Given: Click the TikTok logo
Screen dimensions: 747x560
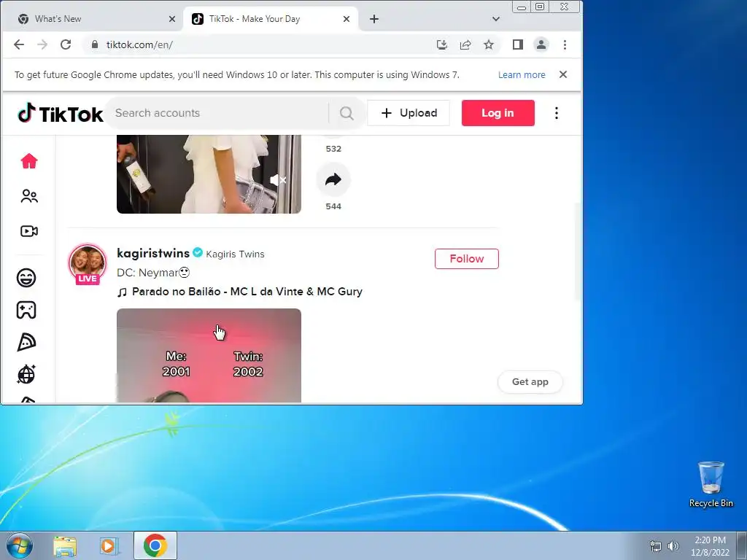Looking at the screenshot, I should pos(61,113).
